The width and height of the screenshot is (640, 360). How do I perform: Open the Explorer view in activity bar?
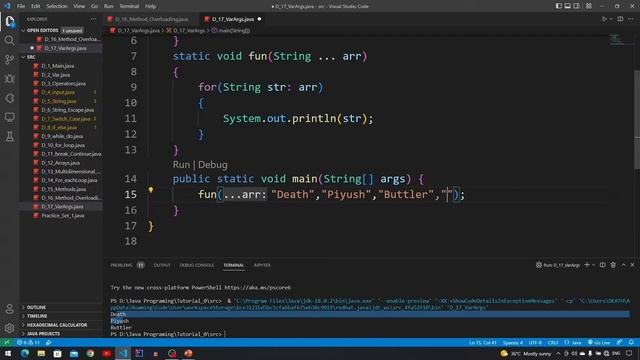point(9,22)
